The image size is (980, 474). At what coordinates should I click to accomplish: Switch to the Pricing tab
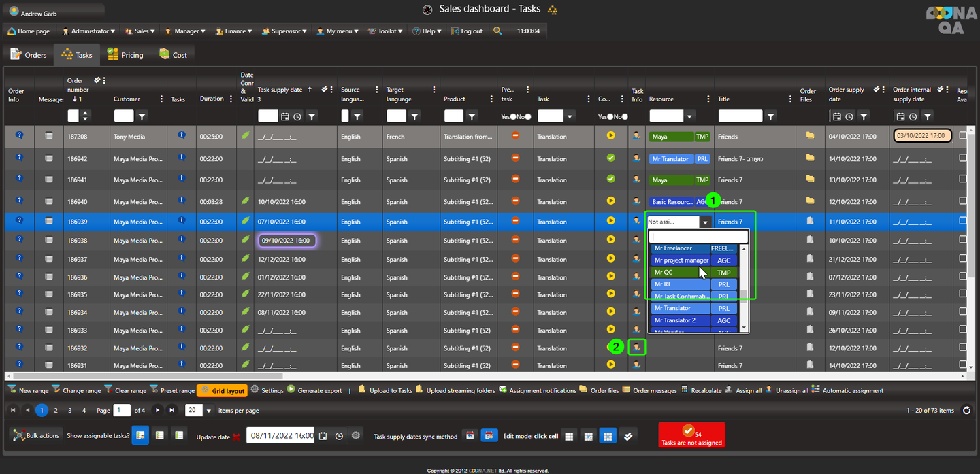pyautogui.click(x=125, y=55)
